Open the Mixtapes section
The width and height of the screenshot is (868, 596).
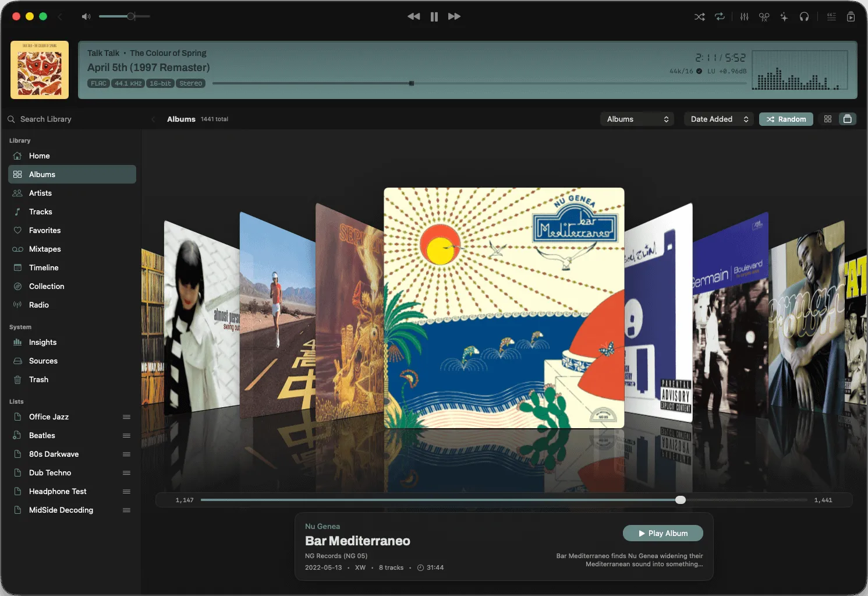[72, 249]
